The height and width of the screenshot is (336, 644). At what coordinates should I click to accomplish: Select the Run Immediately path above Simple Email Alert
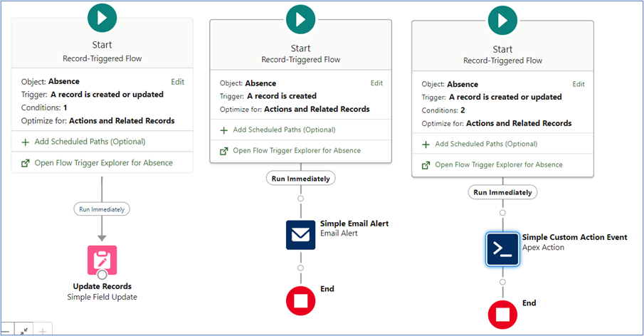[x=300, y=179]
